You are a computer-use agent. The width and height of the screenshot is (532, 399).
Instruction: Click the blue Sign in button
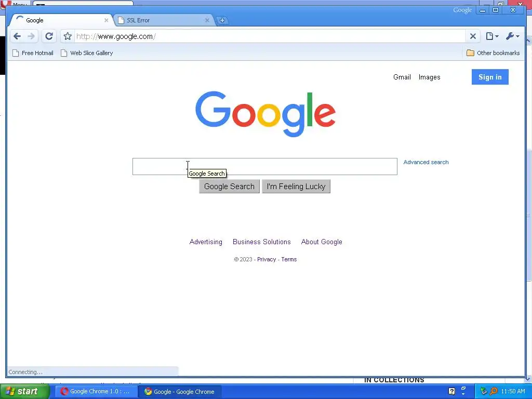tap(490, 77)
